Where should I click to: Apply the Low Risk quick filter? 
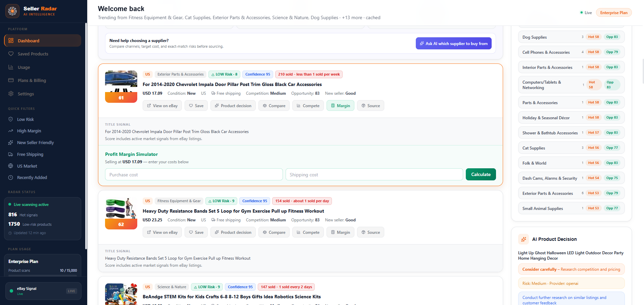(43, 119)
